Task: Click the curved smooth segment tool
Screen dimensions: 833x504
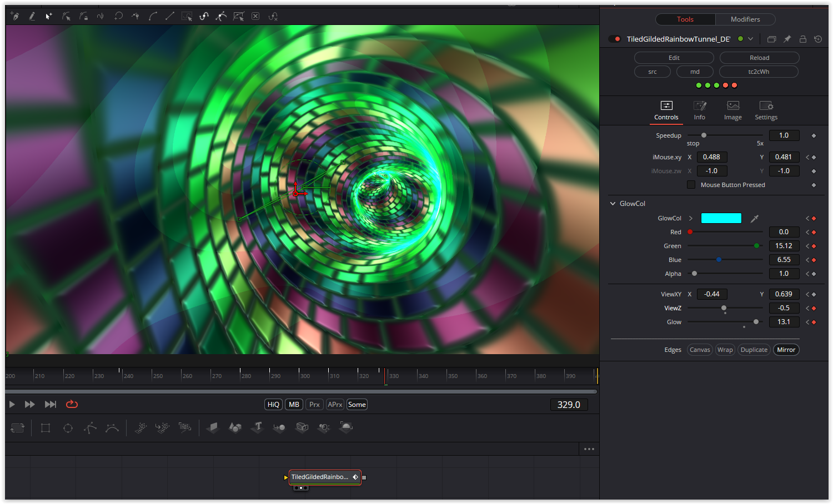Action: coord(153,16)
